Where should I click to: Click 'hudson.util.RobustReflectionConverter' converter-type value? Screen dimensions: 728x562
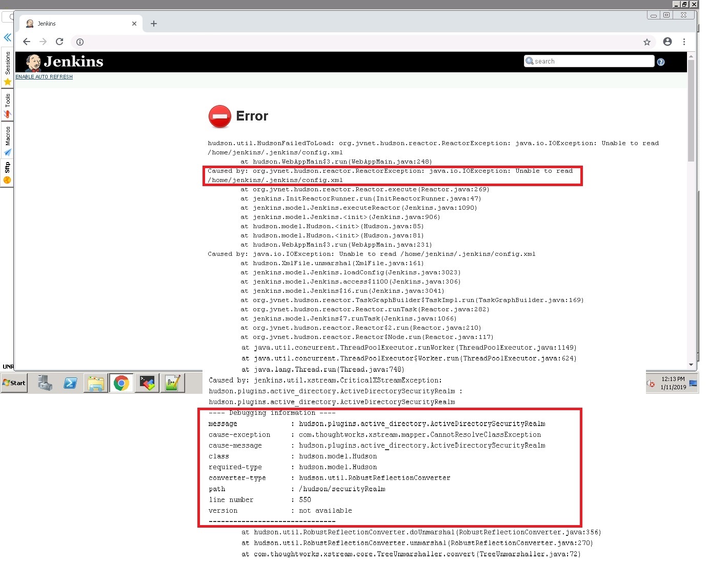point(375,478)
